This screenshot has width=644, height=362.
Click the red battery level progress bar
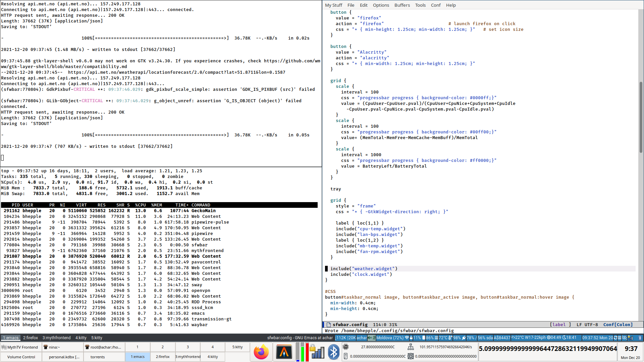click(307, 352)
